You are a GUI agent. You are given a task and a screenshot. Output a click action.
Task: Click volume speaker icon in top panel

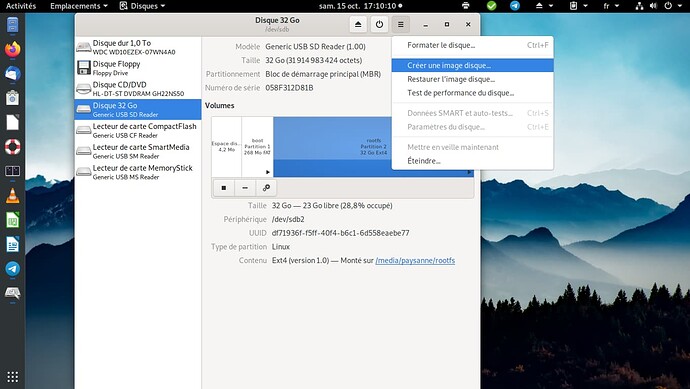click(653, 6)
